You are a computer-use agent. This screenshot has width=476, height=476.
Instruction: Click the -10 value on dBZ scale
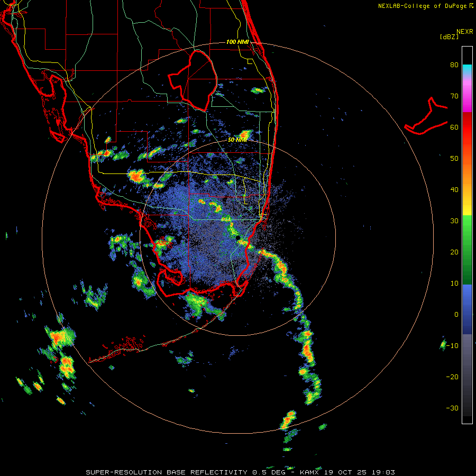coord(452,346)
